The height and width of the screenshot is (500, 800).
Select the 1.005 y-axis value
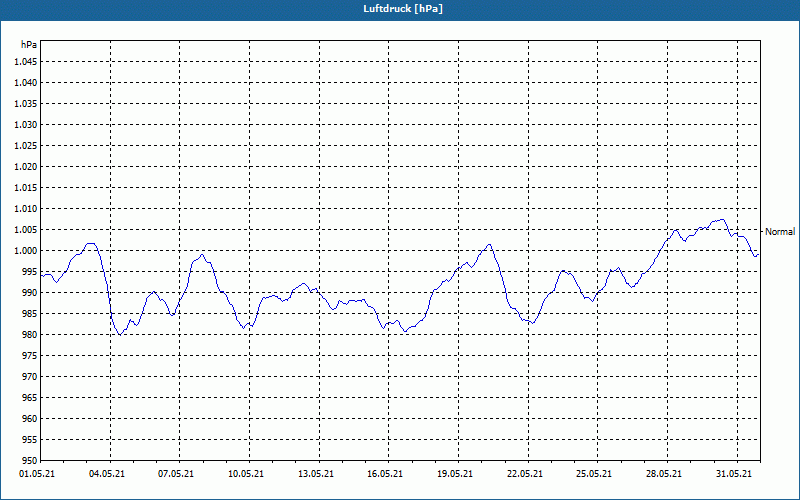[x=26, y=230]
